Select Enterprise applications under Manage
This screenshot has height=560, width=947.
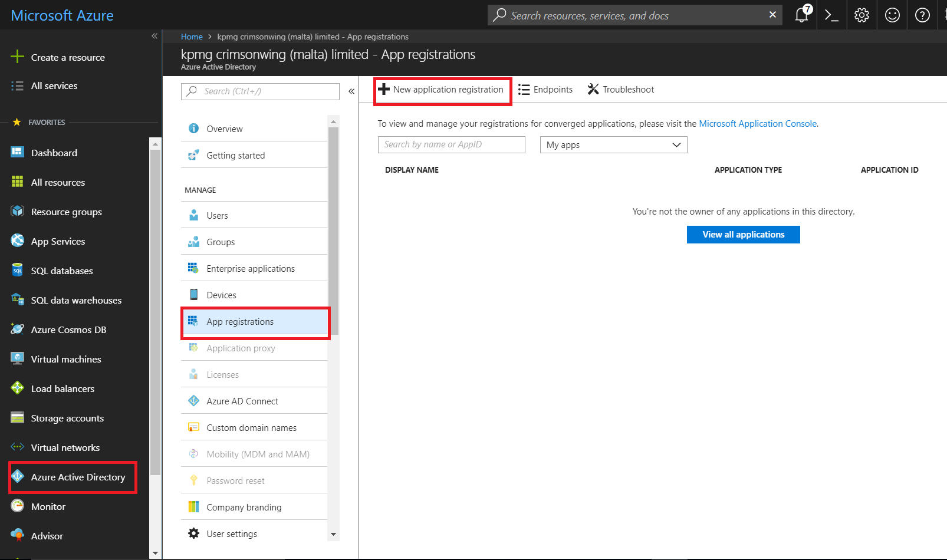pyautogui.click(x=251, y=268)
